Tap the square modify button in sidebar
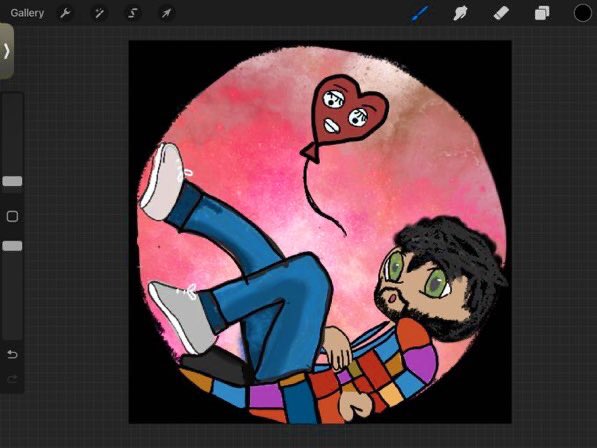This screenshot has height=448, width=597. tap(12, 216)
